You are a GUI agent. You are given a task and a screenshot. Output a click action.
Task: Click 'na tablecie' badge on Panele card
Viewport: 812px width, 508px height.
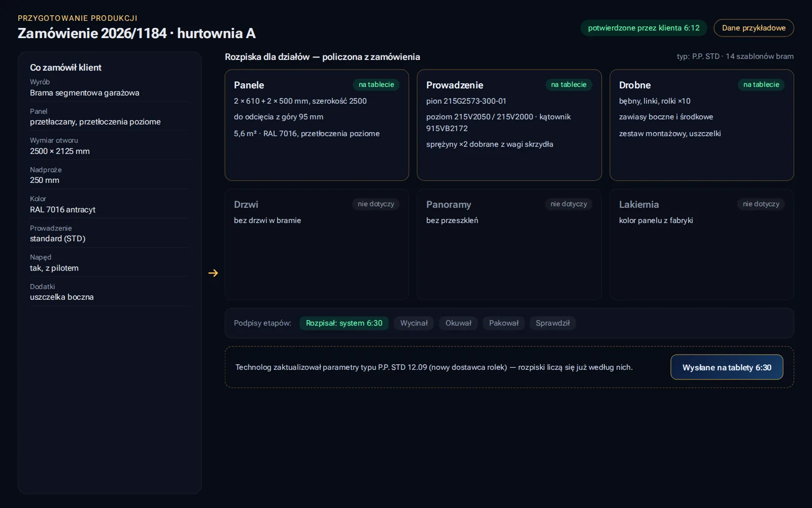pos(376,85)
